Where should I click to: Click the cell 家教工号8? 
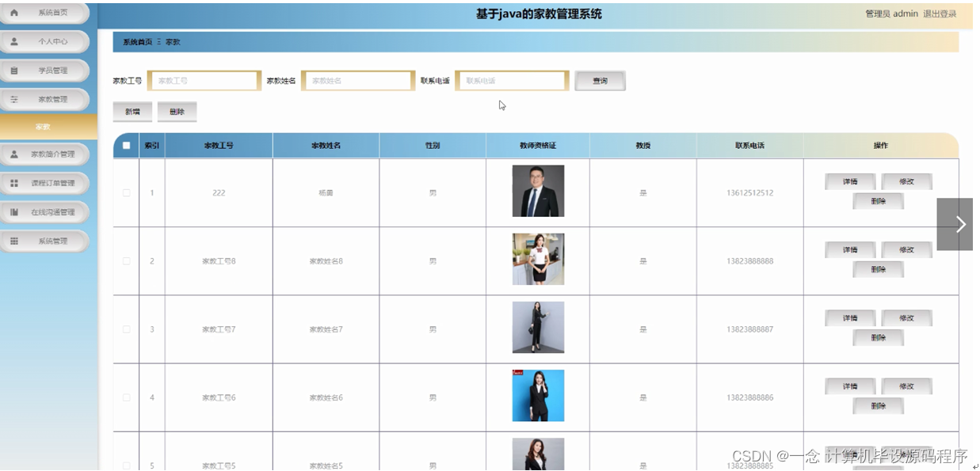219,261
